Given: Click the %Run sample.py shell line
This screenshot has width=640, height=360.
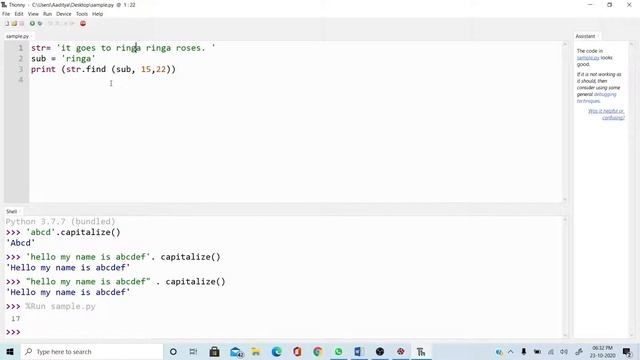Looking at the screenshot, I should tap(60, 306).
